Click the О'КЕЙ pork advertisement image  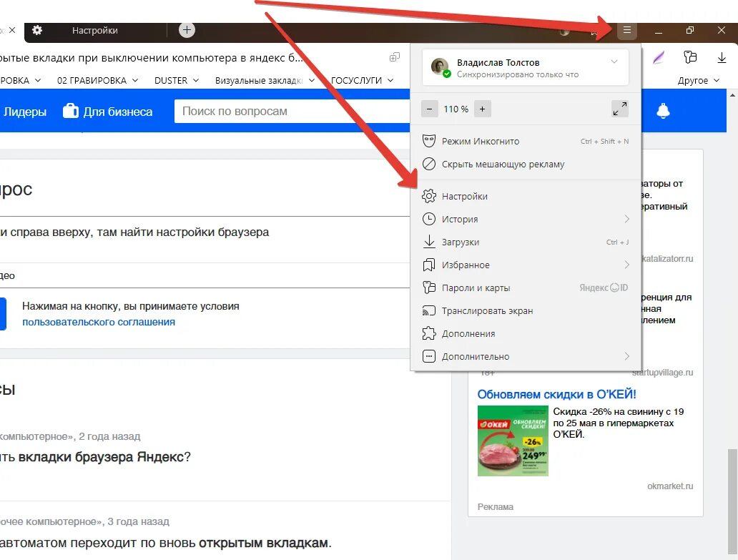coord(513,441)
